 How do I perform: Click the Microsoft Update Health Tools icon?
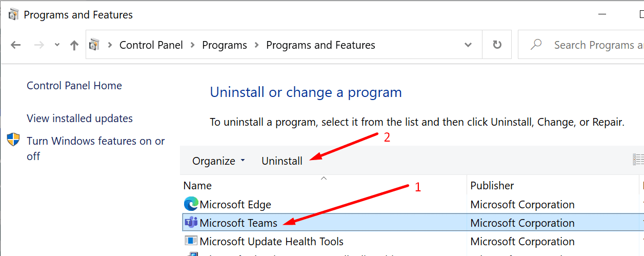(x=191, y=241)
